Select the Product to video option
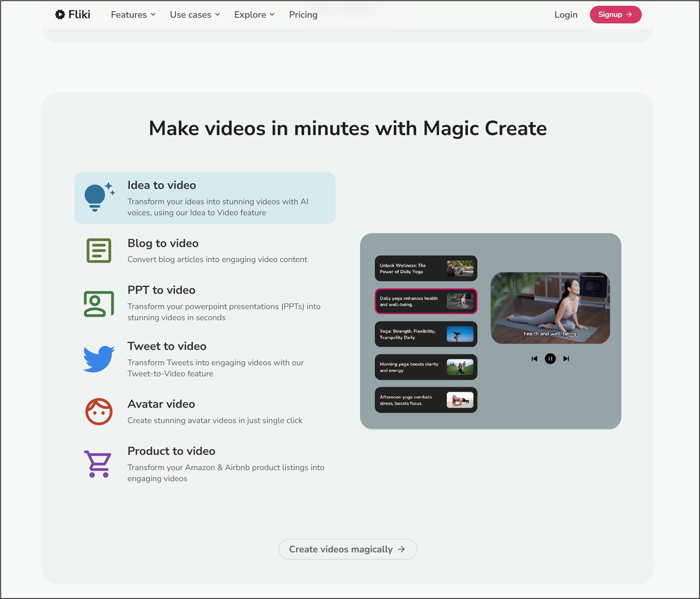 pos(205,464)
